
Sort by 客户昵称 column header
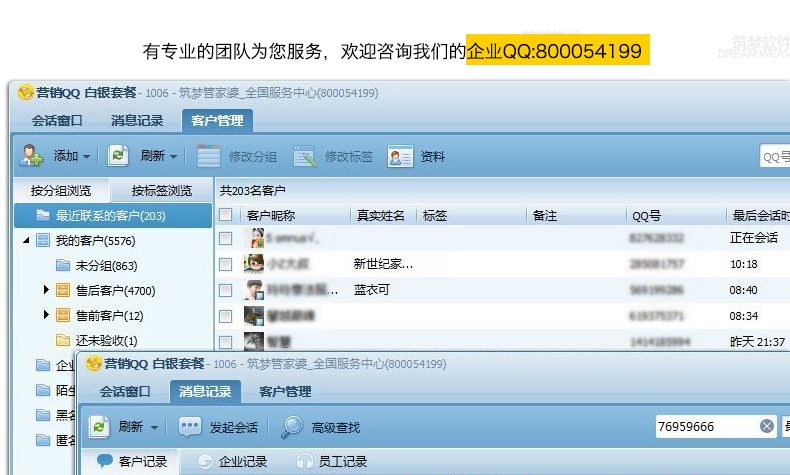pyautogui.click(x=271, y=216)
